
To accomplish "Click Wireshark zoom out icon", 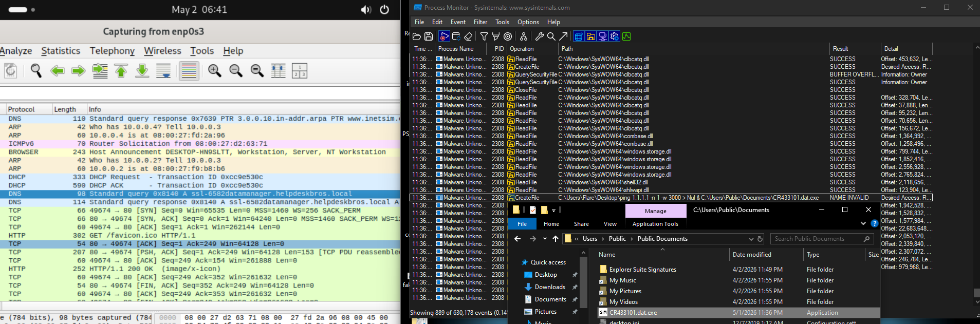I will point(236,70).
